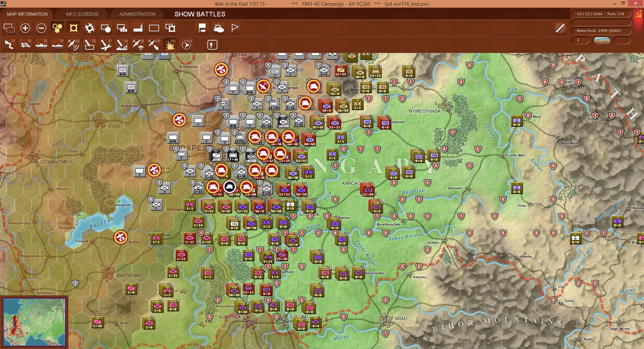
Task: Click the overlapping windows icon in toolbar
Action: point(9,28)
